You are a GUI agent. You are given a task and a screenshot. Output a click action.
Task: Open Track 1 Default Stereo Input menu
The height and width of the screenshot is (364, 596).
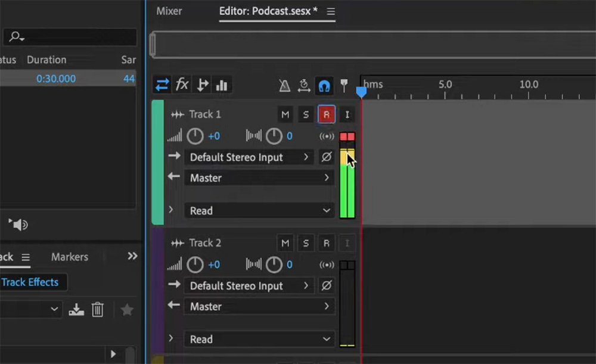click(249, 157)
